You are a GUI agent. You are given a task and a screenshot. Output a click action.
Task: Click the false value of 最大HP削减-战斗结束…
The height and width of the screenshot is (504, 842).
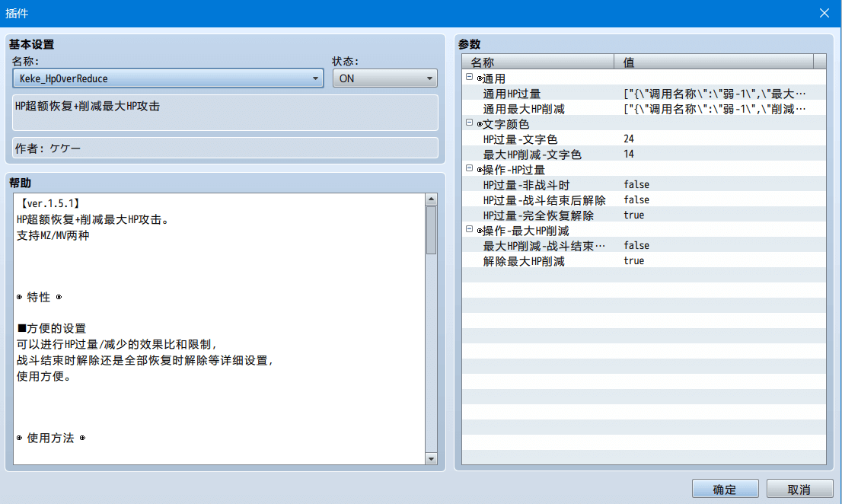(636, 245)
